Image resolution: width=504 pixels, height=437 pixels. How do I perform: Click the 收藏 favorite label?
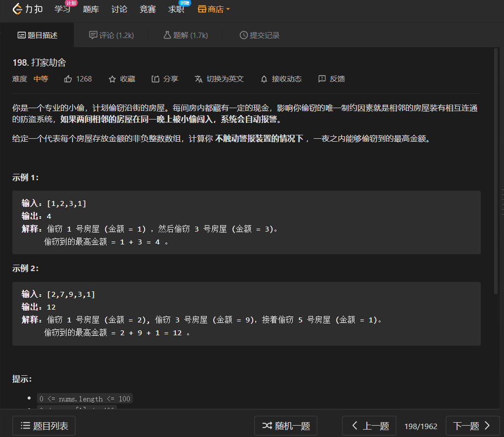pos(128,79)
